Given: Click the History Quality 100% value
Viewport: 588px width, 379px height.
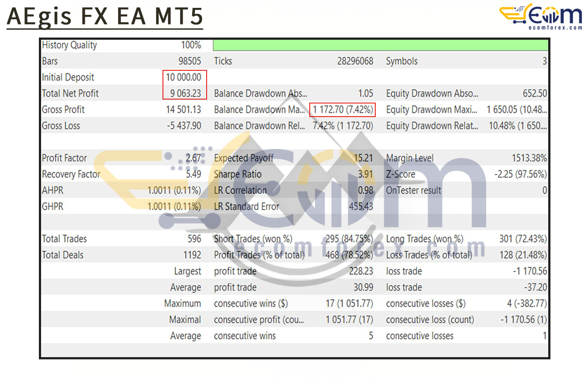Looking at the screenshot, I should point(191,45).
